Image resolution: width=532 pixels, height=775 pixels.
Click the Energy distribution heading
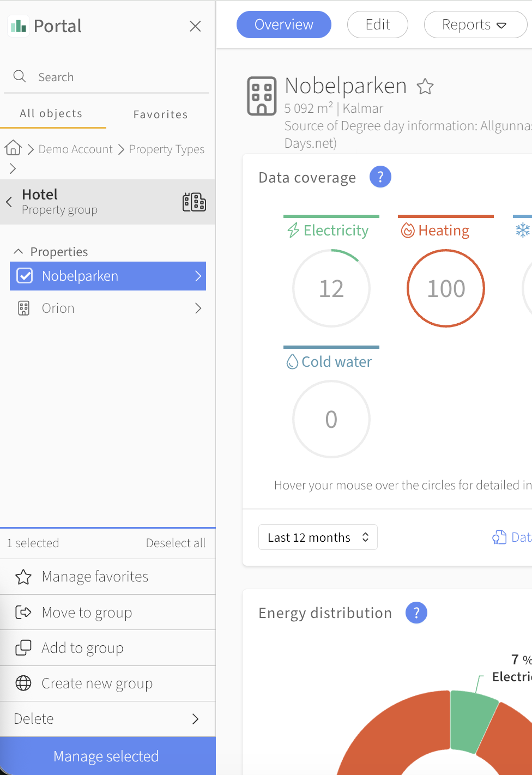(325, 613)
